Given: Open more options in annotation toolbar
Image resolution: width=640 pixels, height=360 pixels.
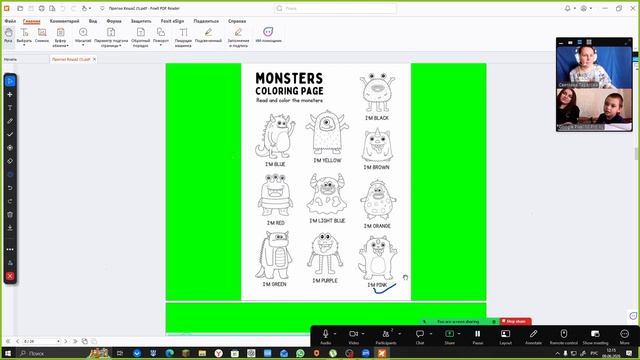Looking at the screenshot, I should 10,249.
